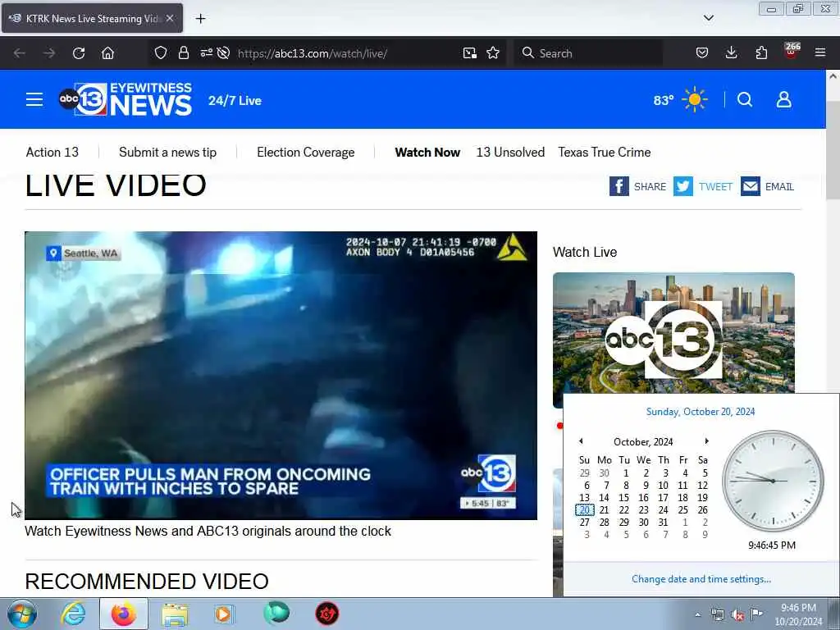The width and height of the screenshot is (840, 630).
Task: Open the user account profile icon
Action: tap(783, 99)
